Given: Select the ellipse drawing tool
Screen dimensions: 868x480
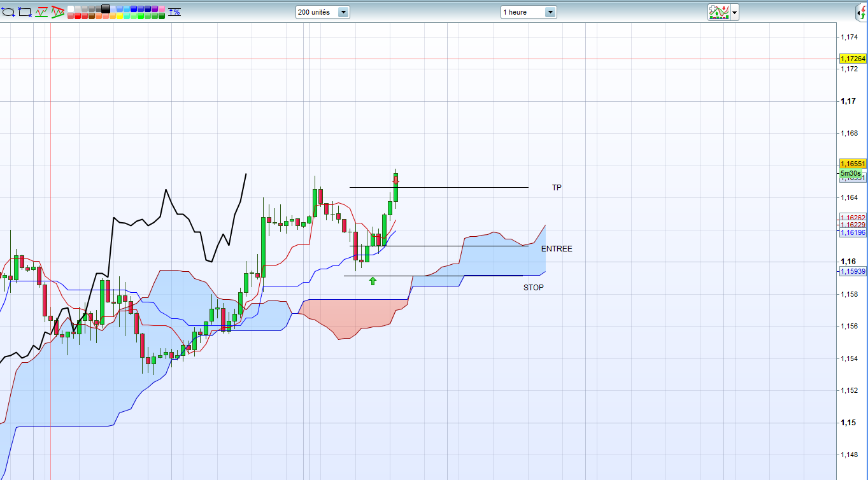Looking at the screenshot, I should [8, 11].
